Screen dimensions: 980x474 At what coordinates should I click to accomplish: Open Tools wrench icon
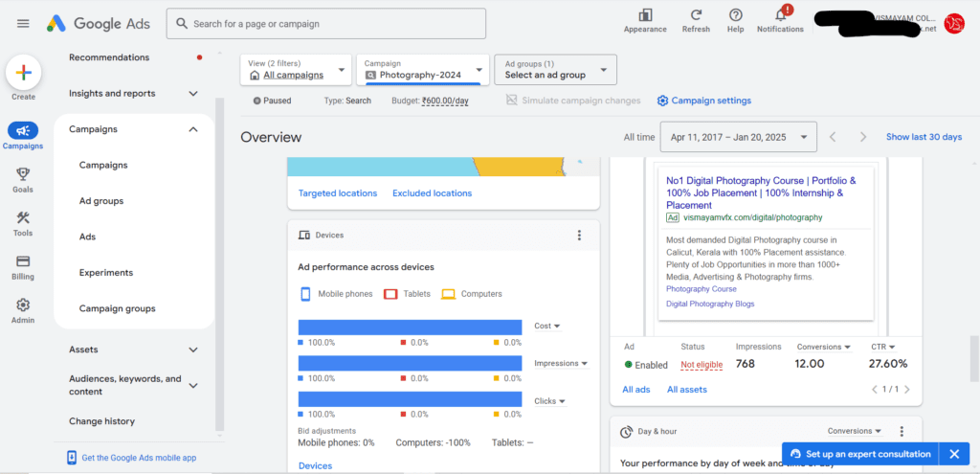23,217
